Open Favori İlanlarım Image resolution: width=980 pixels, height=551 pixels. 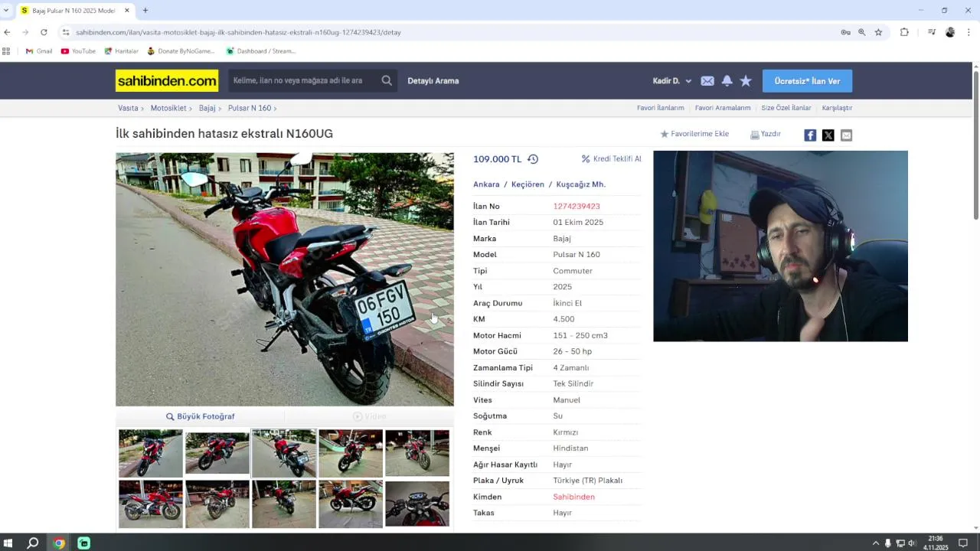coord(660,108)
